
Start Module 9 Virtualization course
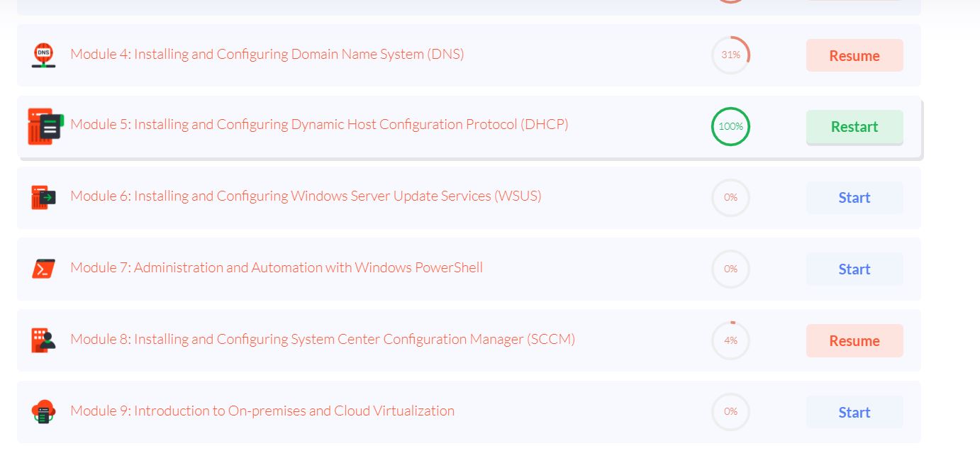[854, 413]
